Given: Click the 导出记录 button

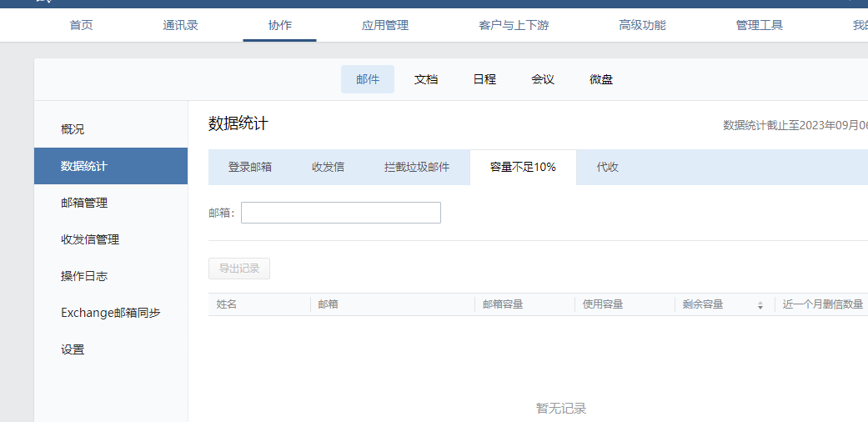Looking at the screenshot, I should coord(239,269).
